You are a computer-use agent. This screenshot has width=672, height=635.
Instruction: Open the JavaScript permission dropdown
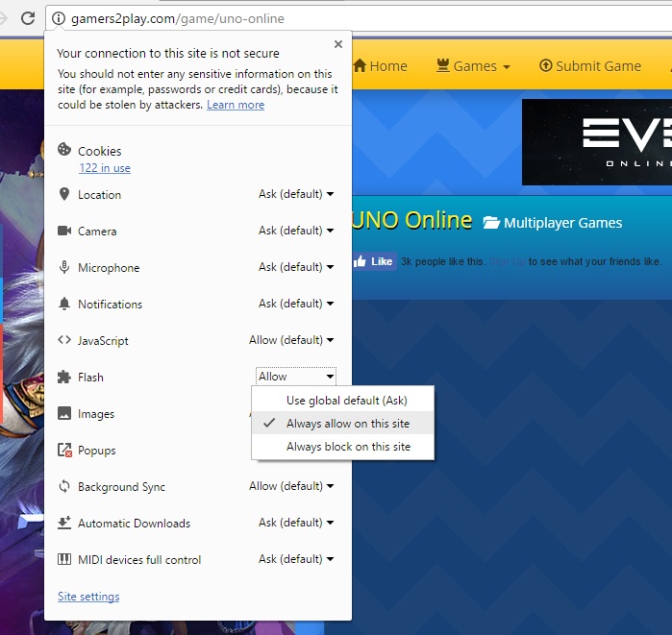(291, 340)
